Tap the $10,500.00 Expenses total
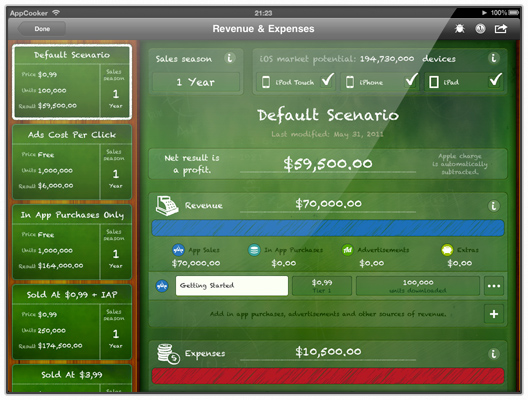Screen dimensions: 528x400 click(x=328, y=352)
